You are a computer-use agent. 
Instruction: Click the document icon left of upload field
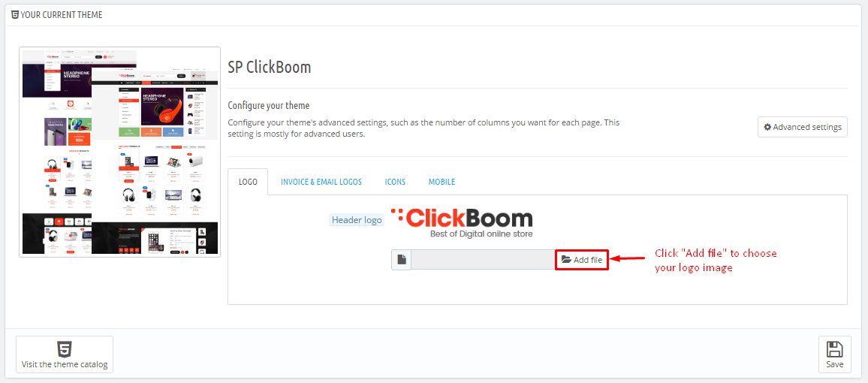tap(402, 260)
